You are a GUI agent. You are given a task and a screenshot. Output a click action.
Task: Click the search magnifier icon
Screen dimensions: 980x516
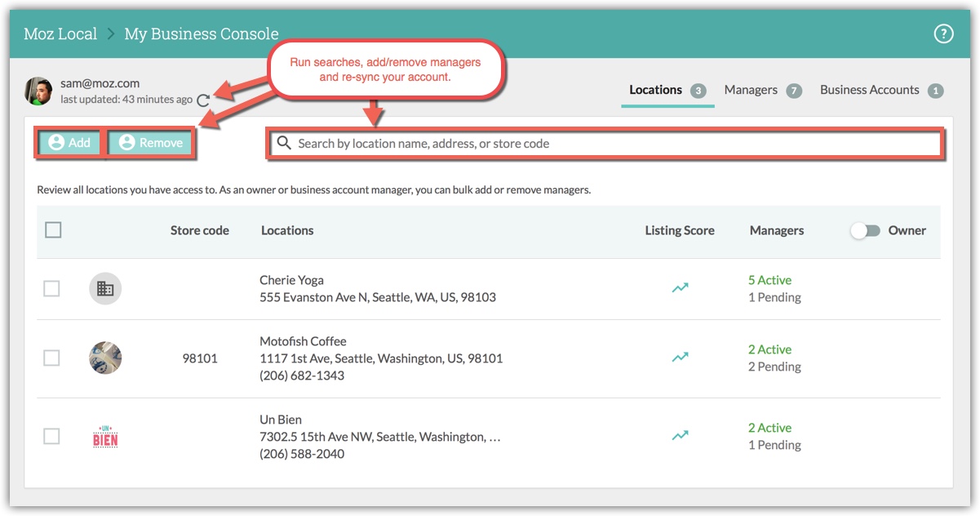[284, 143]
